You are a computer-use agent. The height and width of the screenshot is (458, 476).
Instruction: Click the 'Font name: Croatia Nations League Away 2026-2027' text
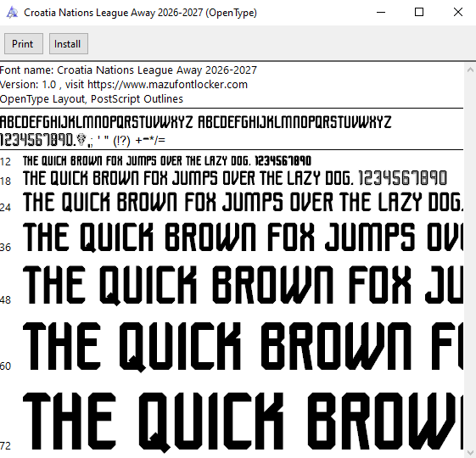[128, 70]
